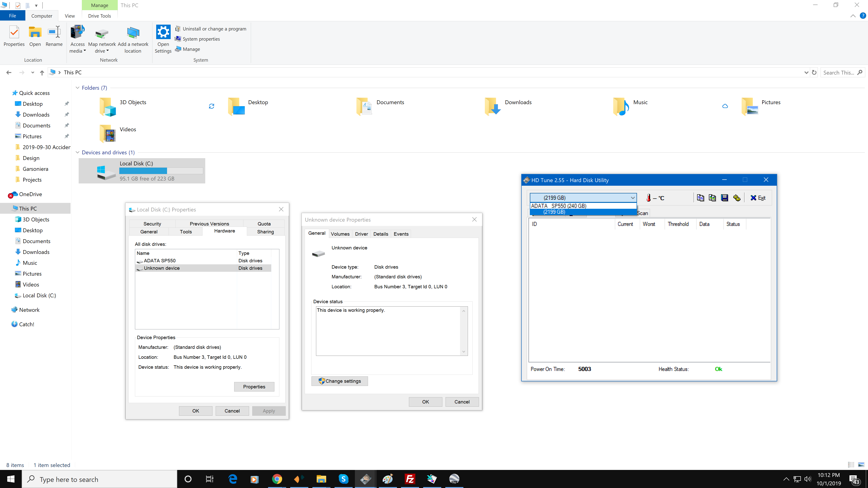Screen dimensions: 868x488
Task: Click Network in the navigation pane
Action: click(29, 310)
